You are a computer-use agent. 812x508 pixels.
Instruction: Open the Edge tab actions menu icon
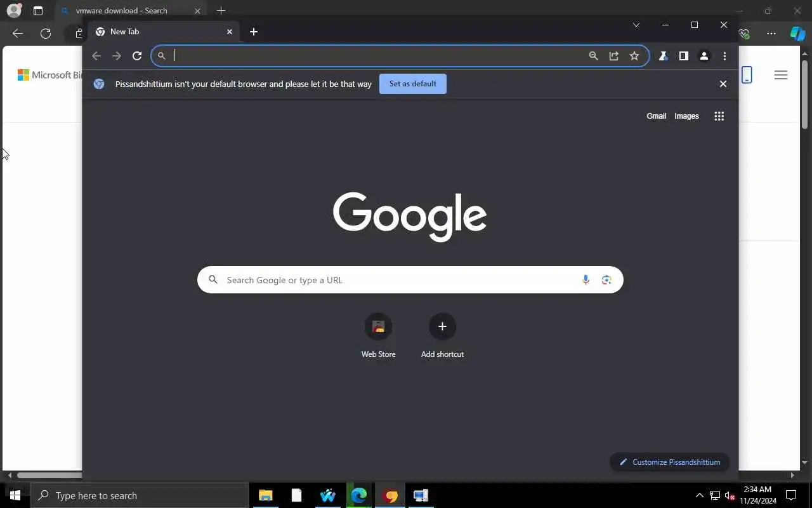[x=38, y=11]
